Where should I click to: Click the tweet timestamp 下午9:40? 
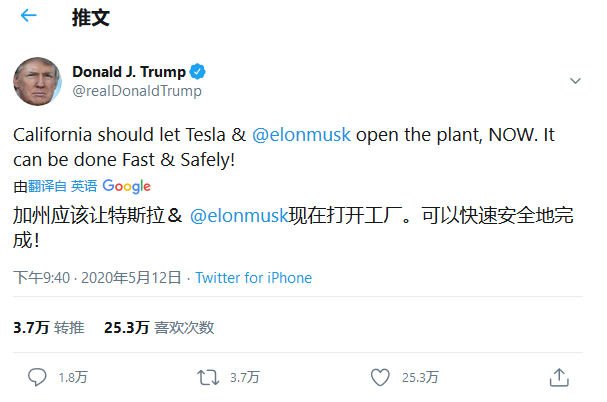tap(41, 278)
